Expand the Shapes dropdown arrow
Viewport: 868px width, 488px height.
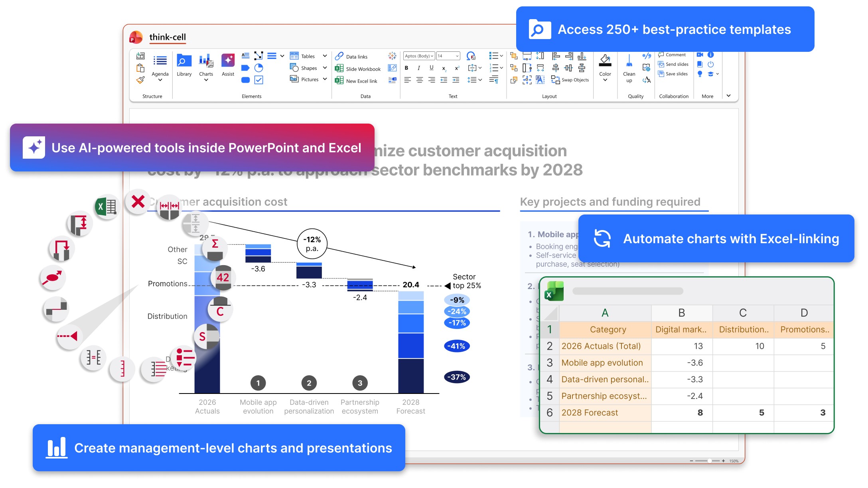pos(325,68)
